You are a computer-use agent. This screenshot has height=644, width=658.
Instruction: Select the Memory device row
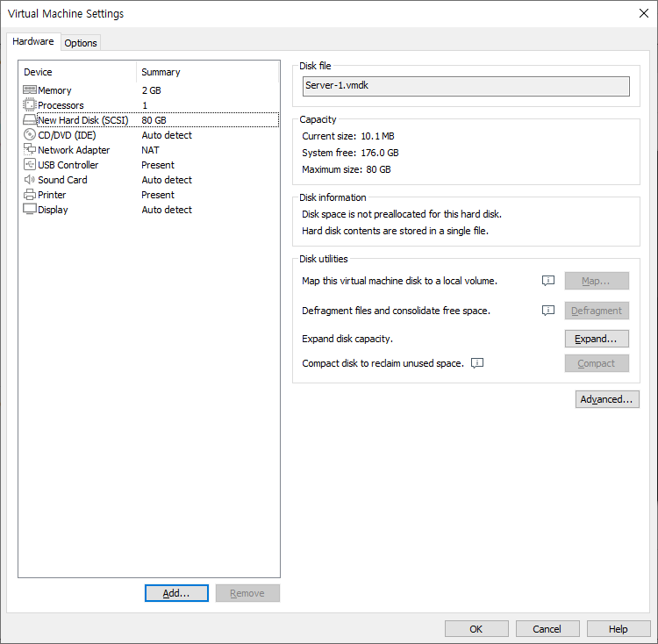click(150, 90)
